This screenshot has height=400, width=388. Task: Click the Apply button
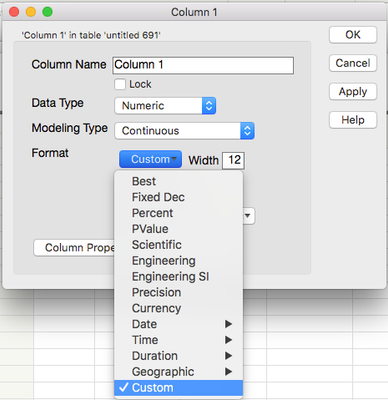pos(353,91)
